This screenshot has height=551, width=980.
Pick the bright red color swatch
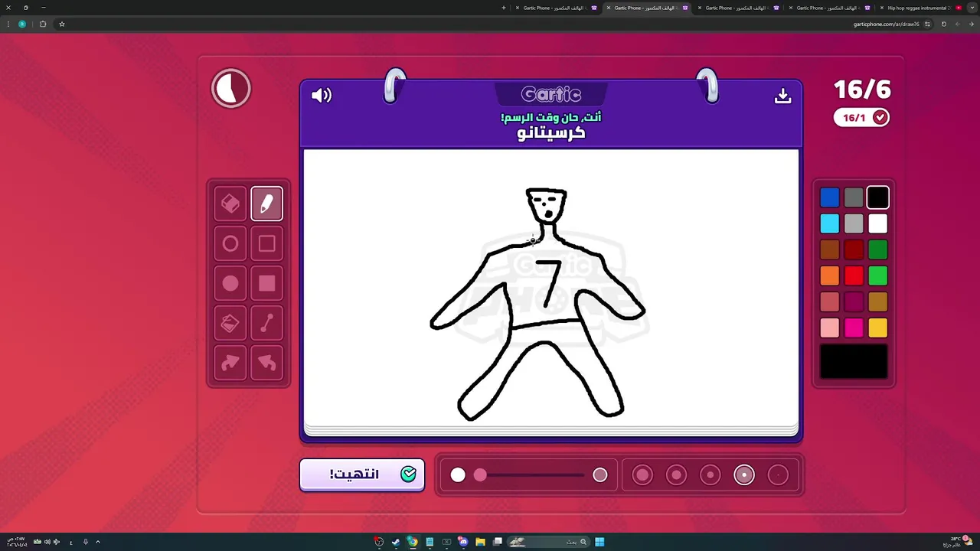coord(854,275)
